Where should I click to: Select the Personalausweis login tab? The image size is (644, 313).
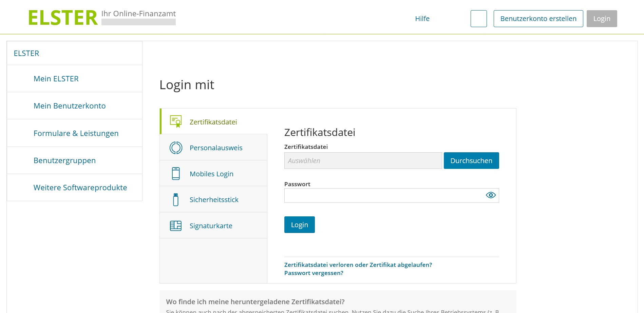point(213,148)
